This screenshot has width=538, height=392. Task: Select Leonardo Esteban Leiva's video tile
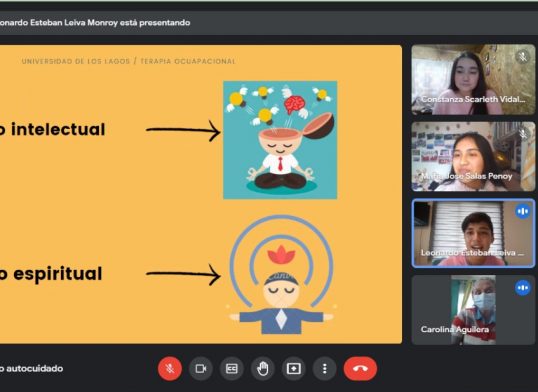click(x=473, y=233)
